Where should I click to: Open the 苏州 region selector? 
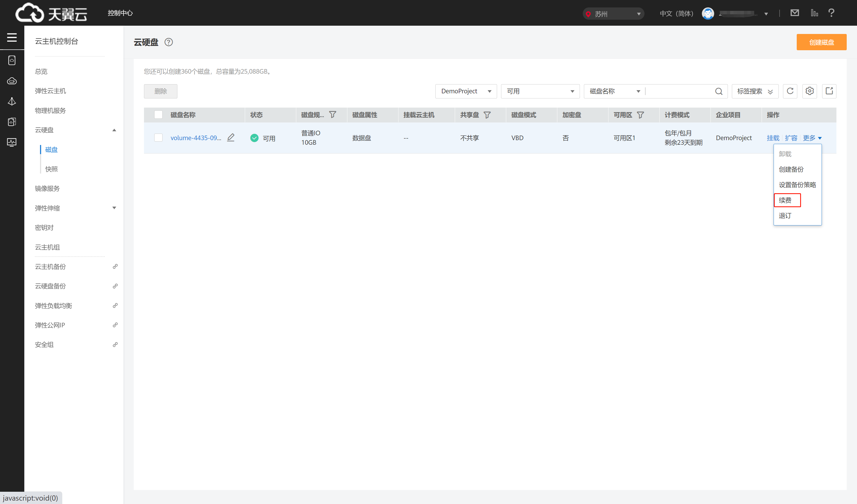point(613,14)
